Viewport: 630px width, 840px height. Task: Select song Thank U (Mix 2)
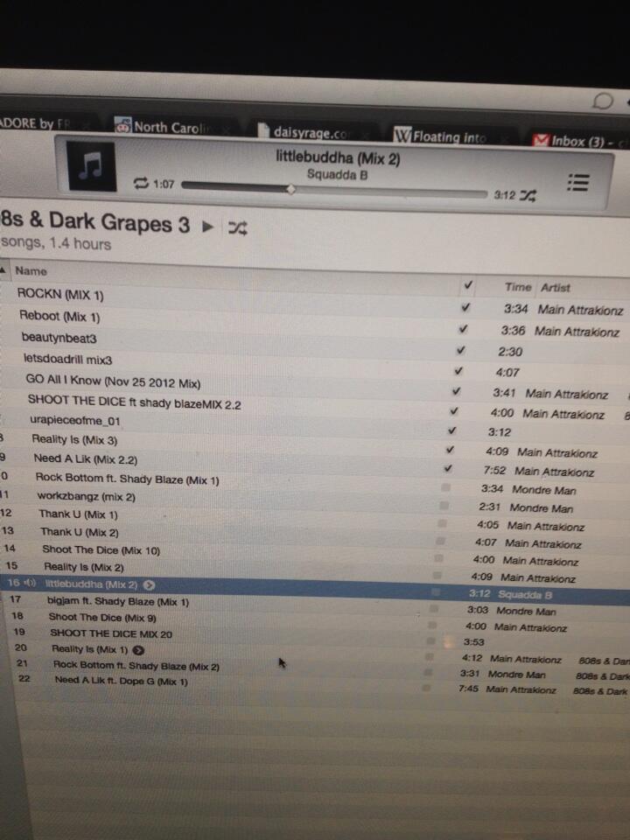[80, 532]
